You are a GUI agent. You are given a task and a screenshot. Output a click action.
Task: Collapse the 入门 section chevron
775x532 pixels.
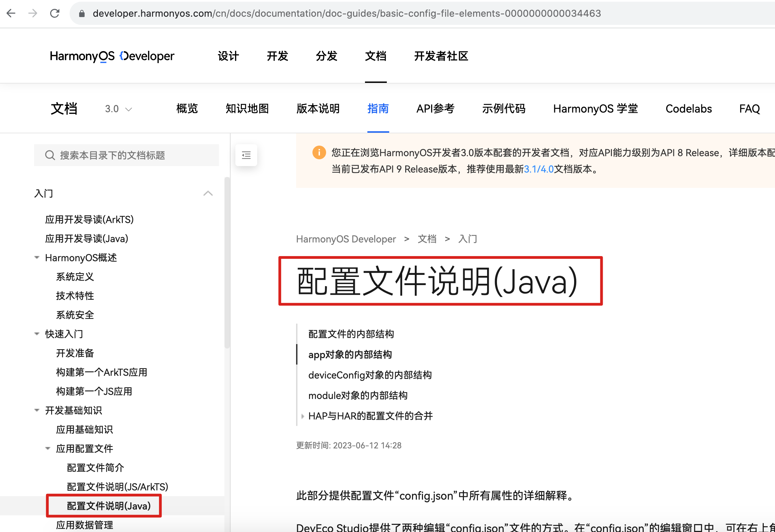pos(208,194)
